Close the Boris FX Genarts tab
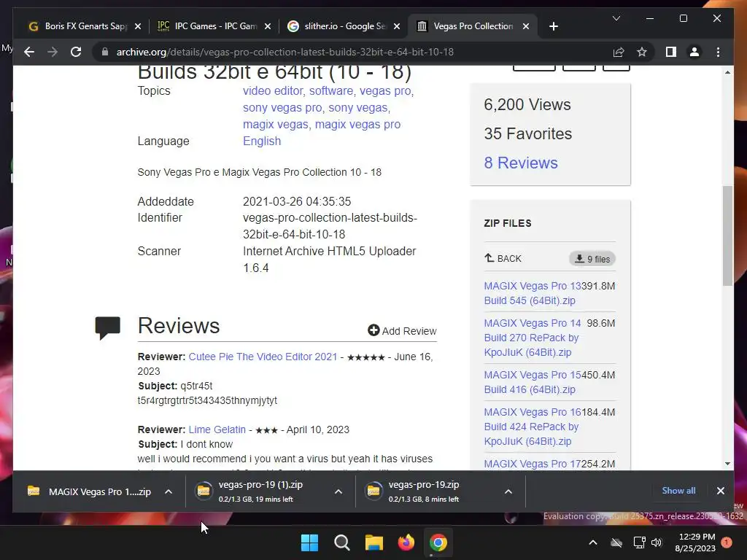Image resolution: width=747 pixels, height=560 pixels. click(138, 26)
